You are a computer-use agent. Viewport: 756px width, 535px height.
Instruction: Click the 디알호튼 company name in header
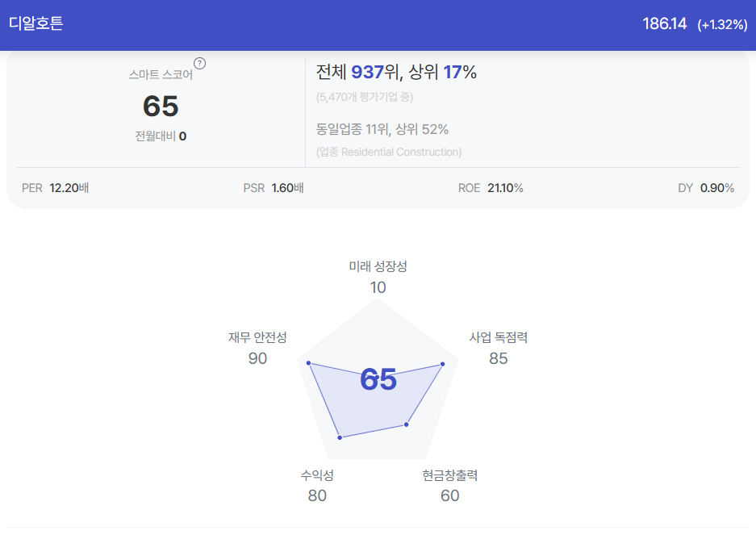[x=36, y=23]
